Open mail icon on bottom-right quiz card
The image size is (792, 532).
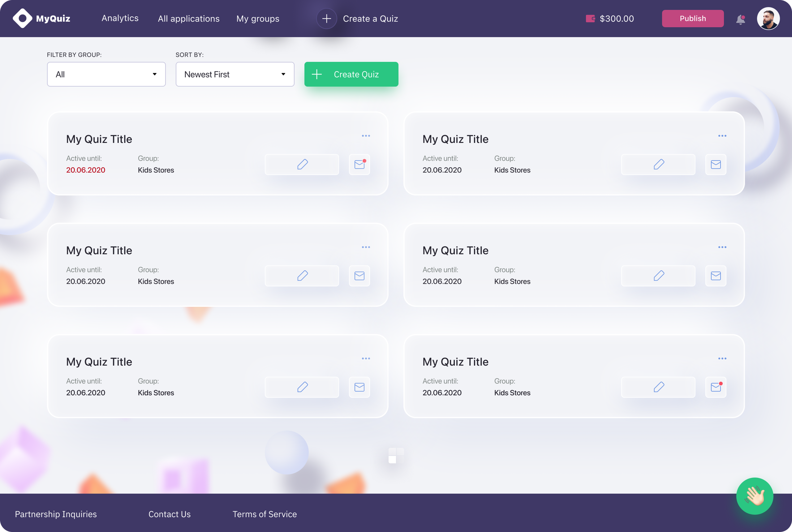(716, 387)
